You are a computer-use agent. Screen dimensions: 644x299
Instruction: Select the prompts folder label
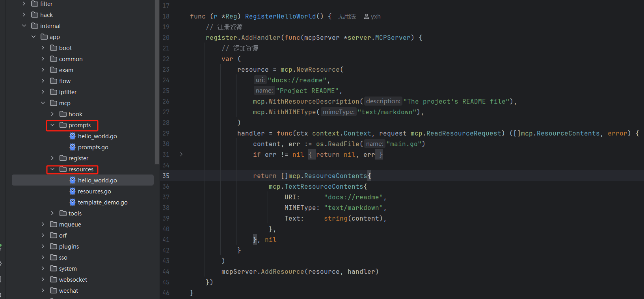(x=80, y=125)
